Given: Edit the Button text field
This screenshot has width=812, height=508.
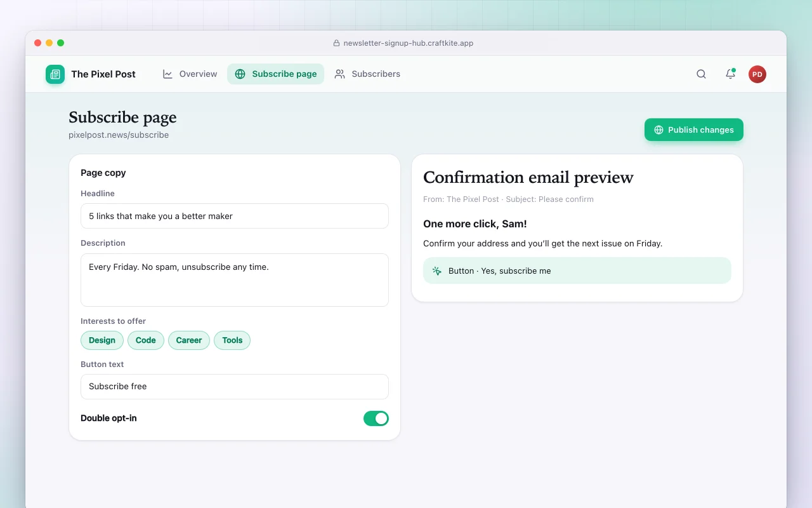Looking at the screenshot, I should pos(235,387).
